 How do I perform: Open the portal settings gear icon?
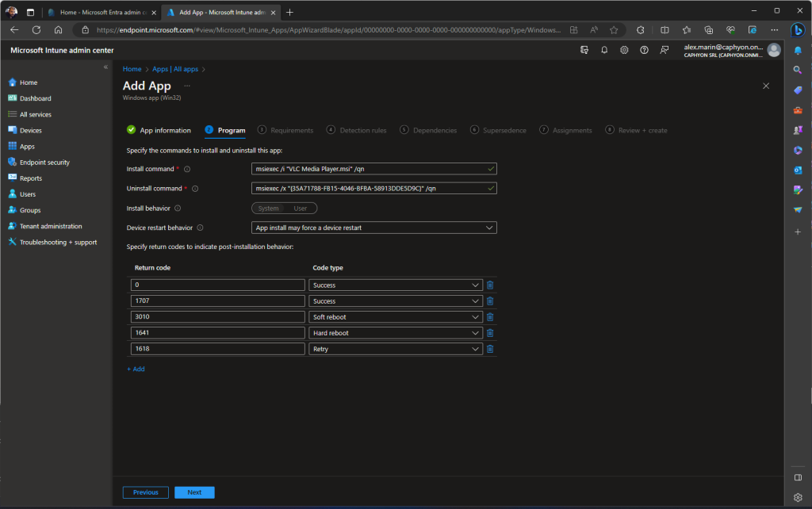(x=624, y=50)
